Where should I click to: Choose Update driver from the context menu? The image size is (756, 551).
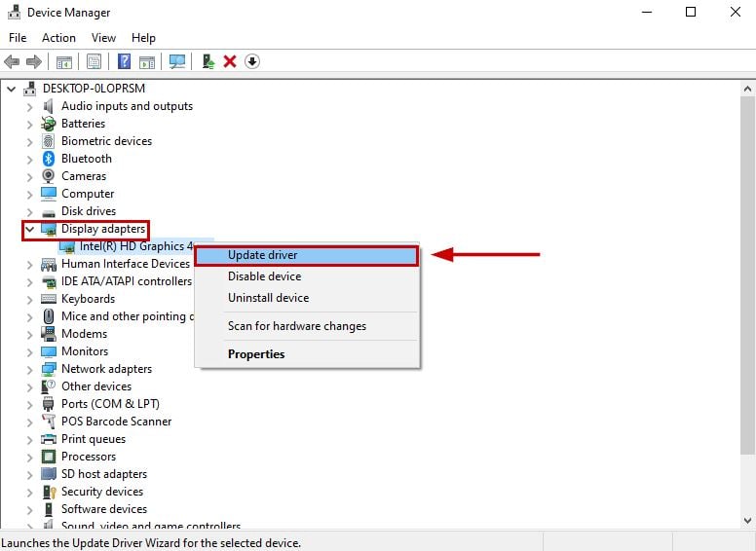263,255
